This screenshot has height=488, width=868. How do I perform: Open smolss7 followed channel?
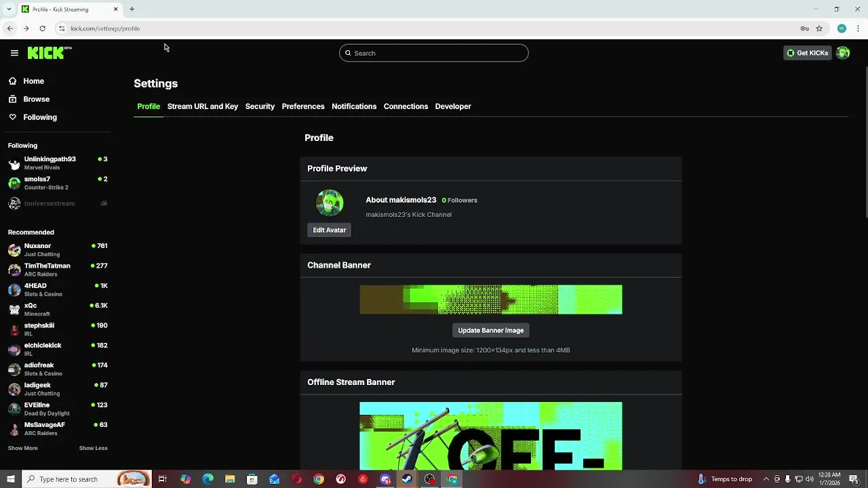(58, 183)
